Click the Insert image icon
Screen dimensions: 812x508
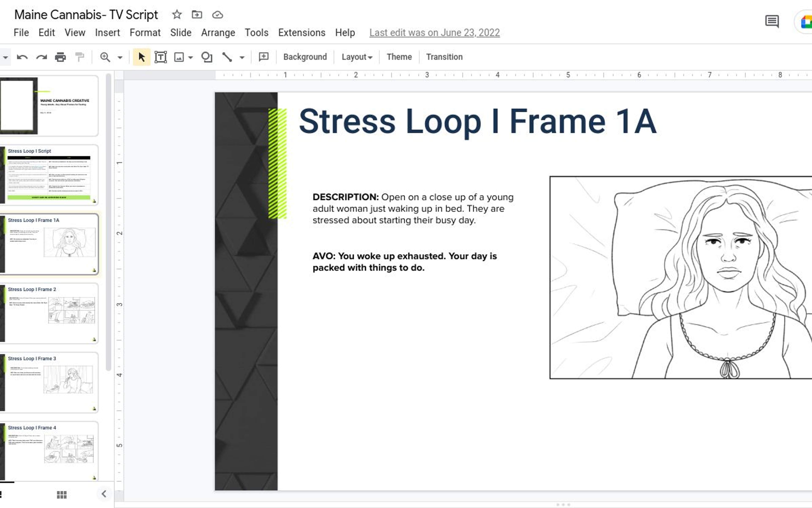(x=179, y=57)
